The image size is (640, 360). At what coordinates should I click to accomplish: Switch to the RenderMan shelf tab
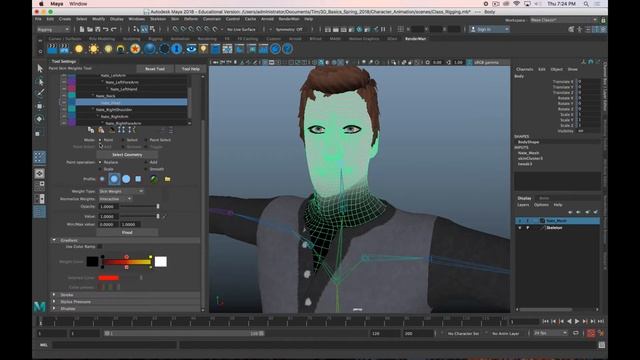tap(415, 39)
